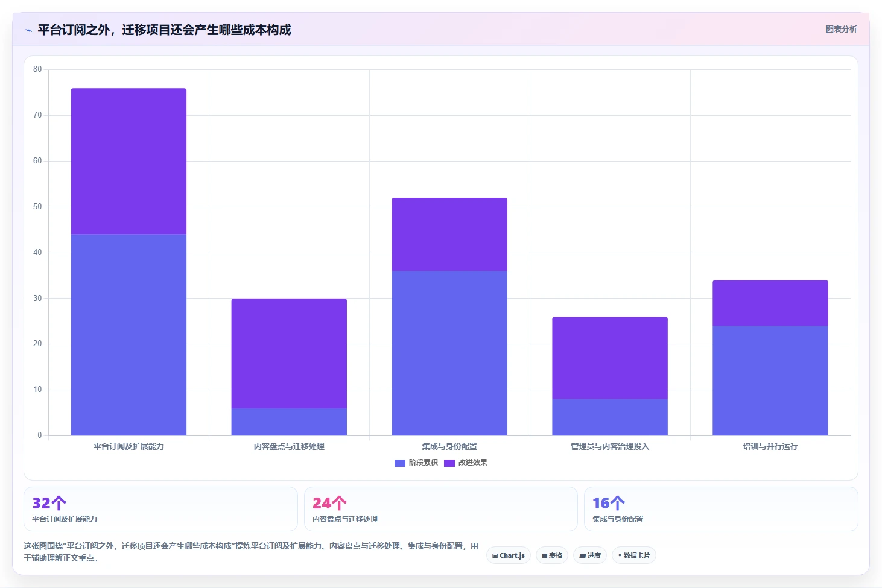Click the x-axis label 管理员与内容治理投入
This screenshot has width=882, height=588.
pyautogui.click(x=610, y=446)
